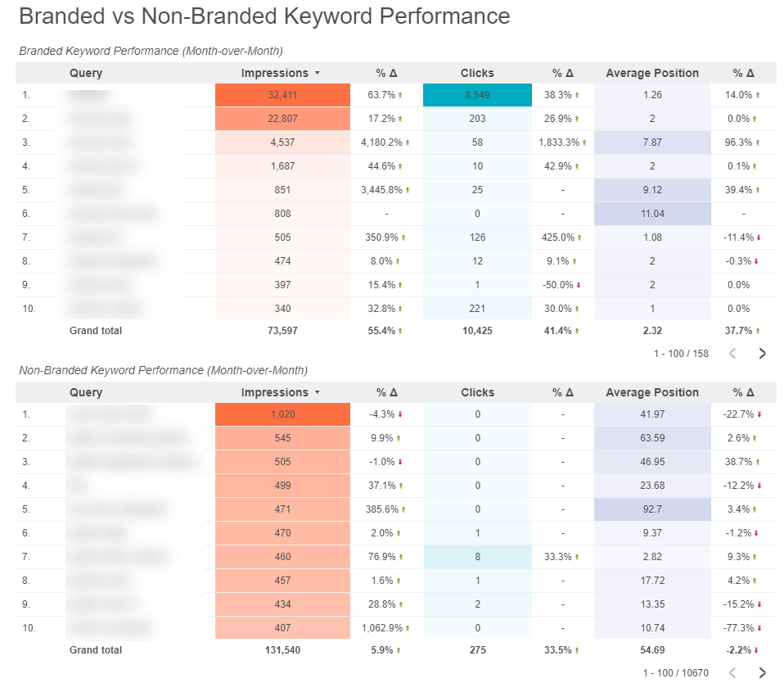Sort Non-Branded table by Query header
This screenshot has height=692, width=784.
86,392
